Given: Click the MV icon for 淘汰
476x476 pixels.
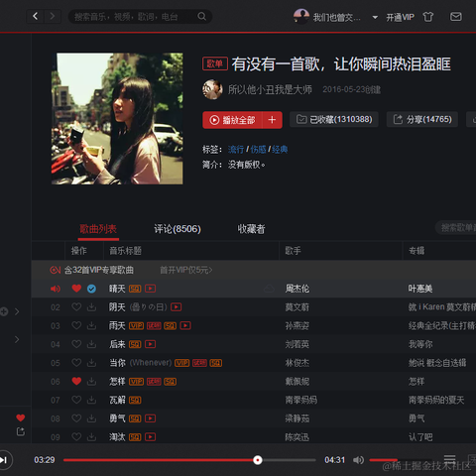Looking at the screenshot, I should tap(150, 437).
